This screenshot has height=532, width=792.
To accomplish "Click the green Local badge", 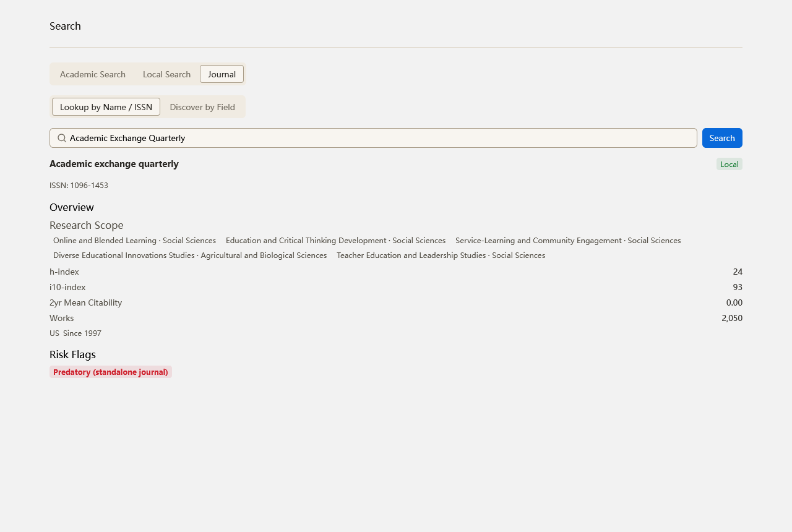I will click(730, 164).
